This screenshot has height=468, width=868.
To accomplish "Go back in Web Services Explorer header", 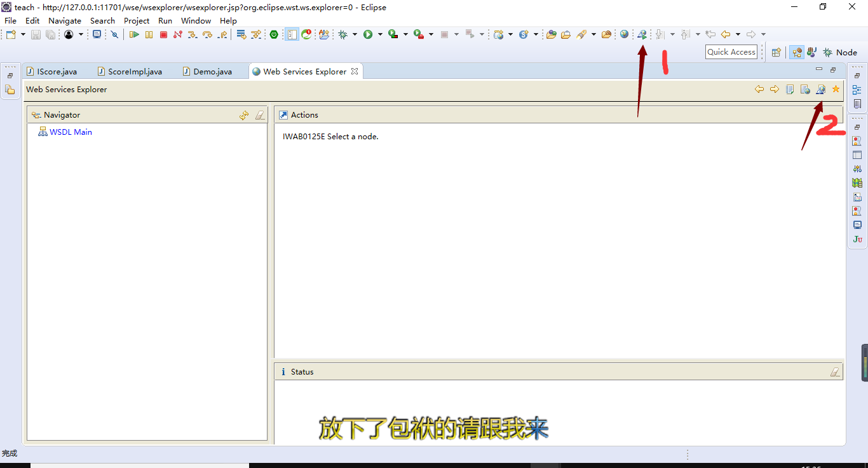I will [x=759, y=90].
